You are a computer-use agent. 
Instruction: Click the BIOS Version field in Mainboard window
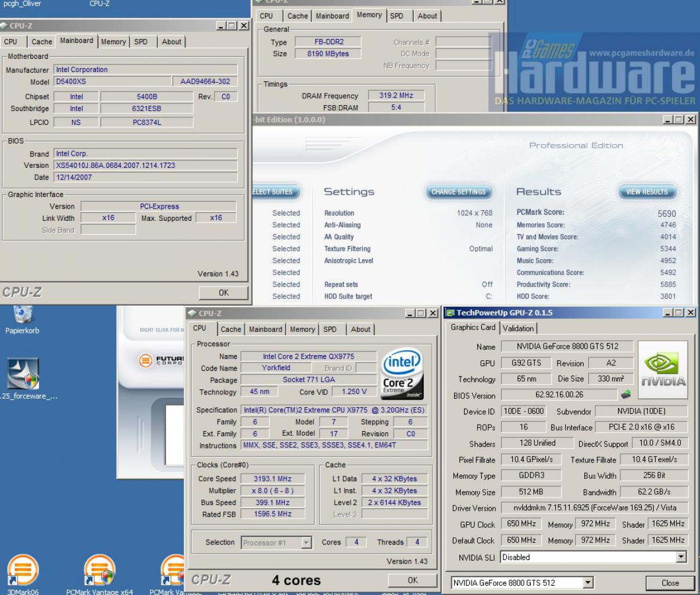coord(146,166)
